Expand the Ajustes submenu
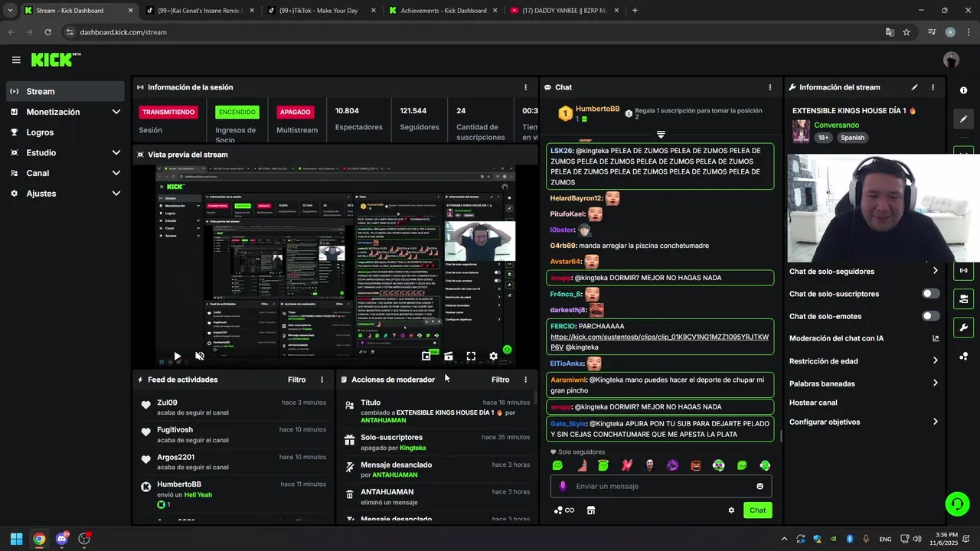 point(65,194)
